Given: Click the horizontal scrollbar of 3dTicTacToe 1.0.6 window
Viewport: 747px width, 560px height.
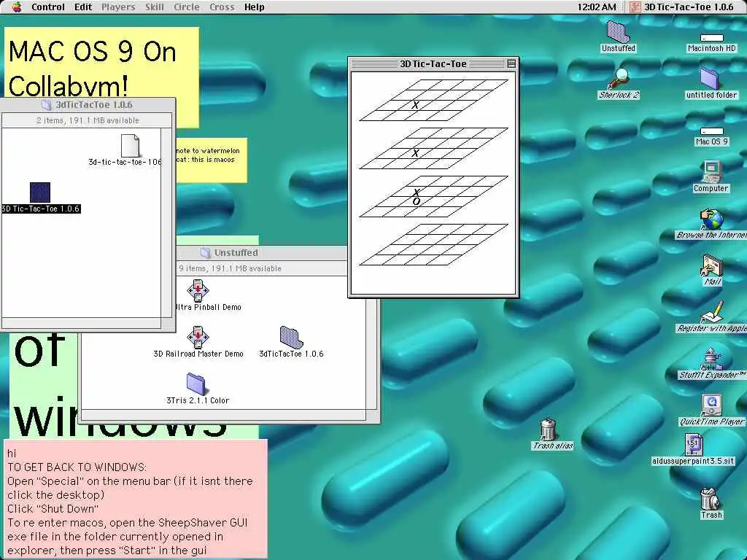Looking at the screenshot, I should point(82,323).
